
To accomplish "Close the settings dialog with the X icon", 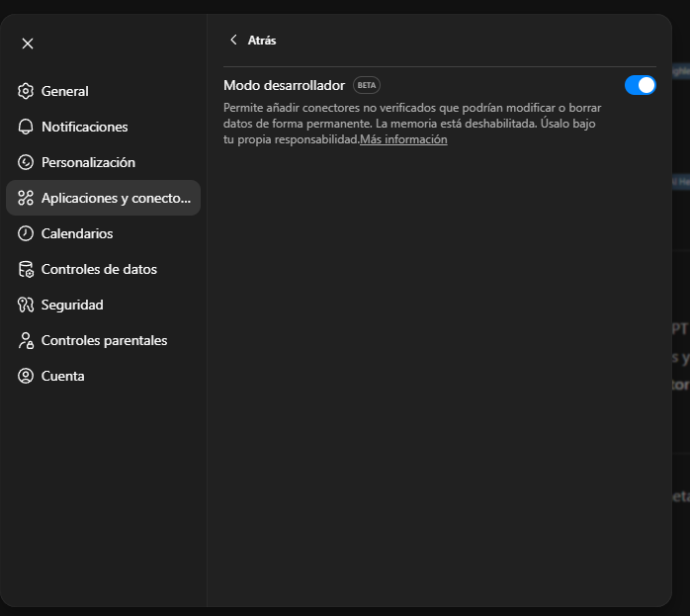I will pyautogui.click(x=28, y=44).
